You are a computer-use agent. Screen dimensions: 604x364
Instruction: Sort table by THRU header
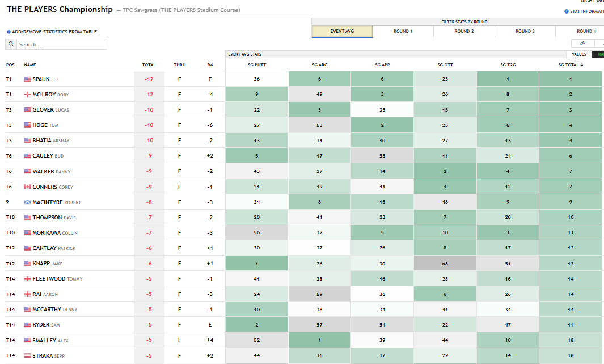click(x=180, y=65)
